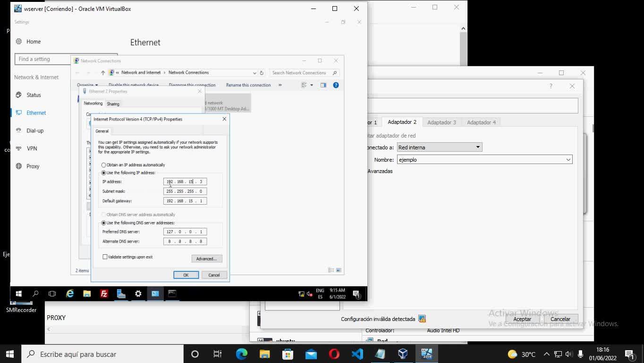The image size is (644, 363).
Task: Select Use the following DNS server addresses
Action: coord(104,223)
